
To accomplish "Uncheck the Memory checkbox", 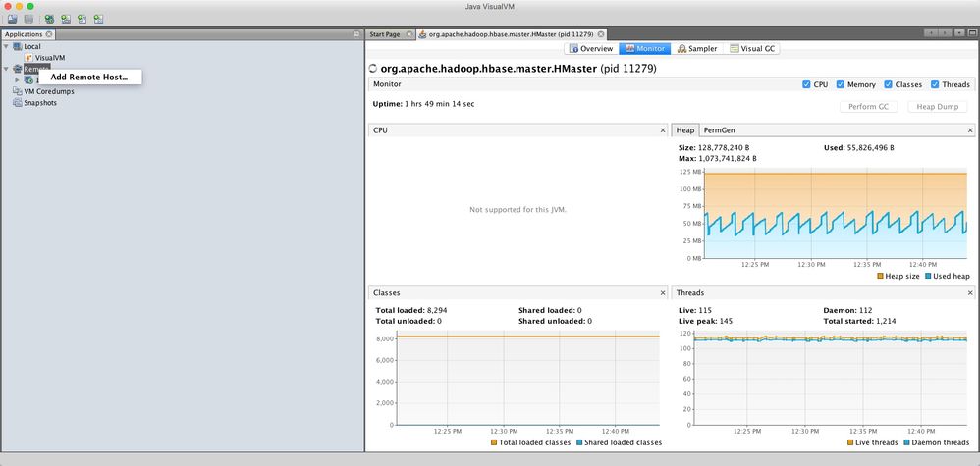I will 841,84.
